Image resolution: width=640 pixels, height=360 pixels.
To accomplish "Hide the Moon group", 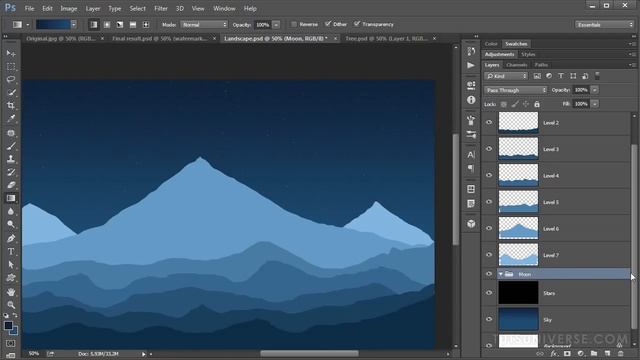I will (489, 274).
